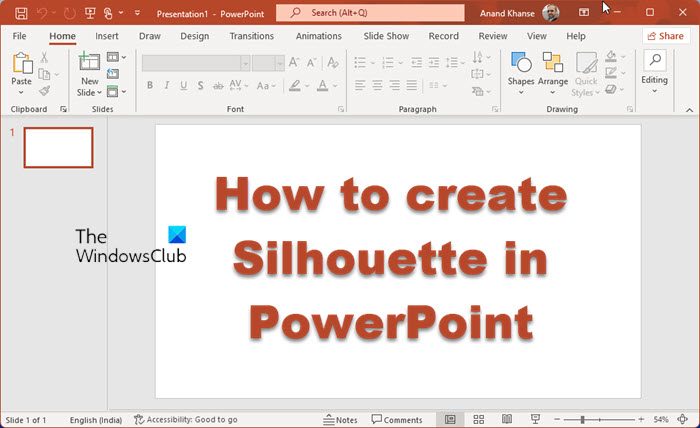This screenshot has height=428, width=700.
Task: Toggle Align Left
Action: click(x=360, y=85)
